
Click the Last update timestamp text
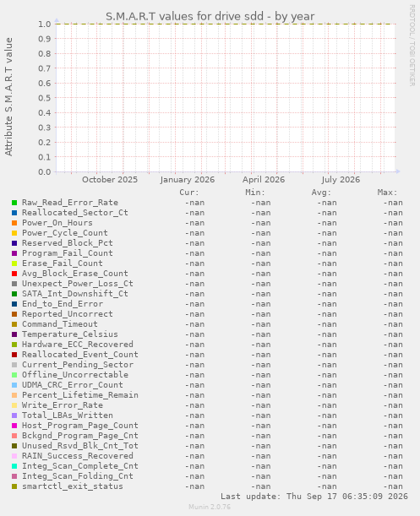tap(314, 497)
